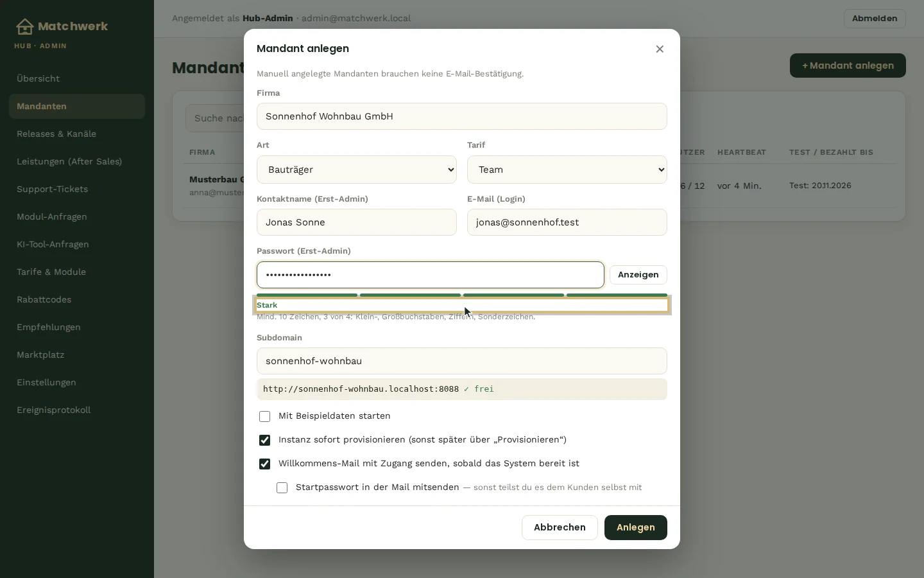Open Einstellungen in sidebar
Screen dimensions: 924x578
pos(77,382)
